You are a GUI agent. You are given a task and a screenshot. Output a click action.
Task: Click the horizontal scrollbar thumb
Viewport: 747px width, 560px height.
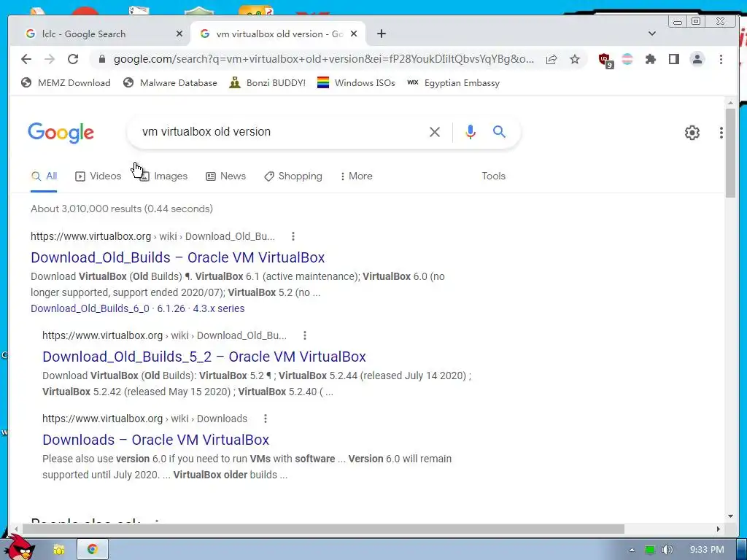tap(323, 529)
